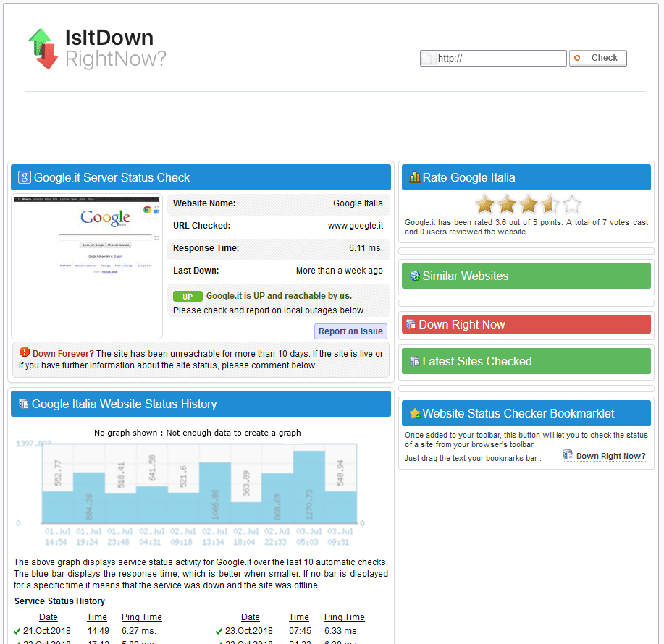
Task: Click the star icon beside Website Status Checker Bookmarklet
Action: (414, 414)
